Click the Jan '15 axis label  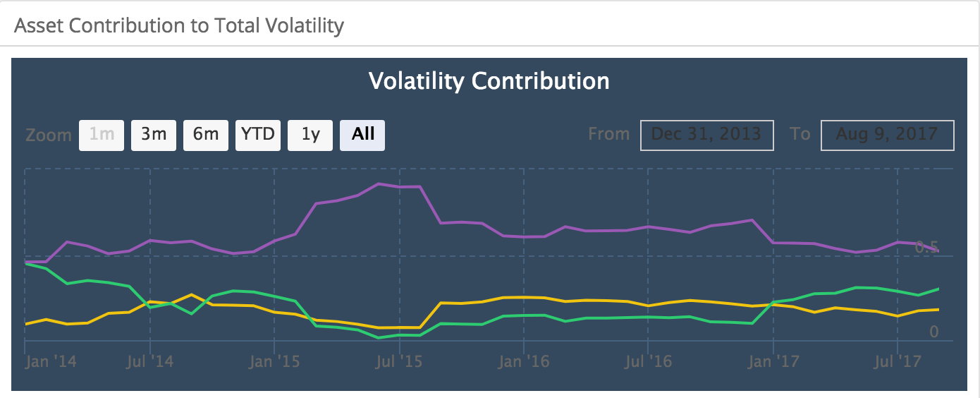point(275,362)
